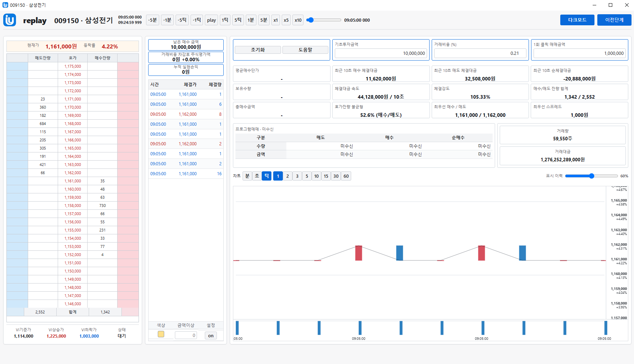Edit the 금액이상 threshold input
Image resolution: width=634 pixels, height=364 pixels.
point(186,335)
